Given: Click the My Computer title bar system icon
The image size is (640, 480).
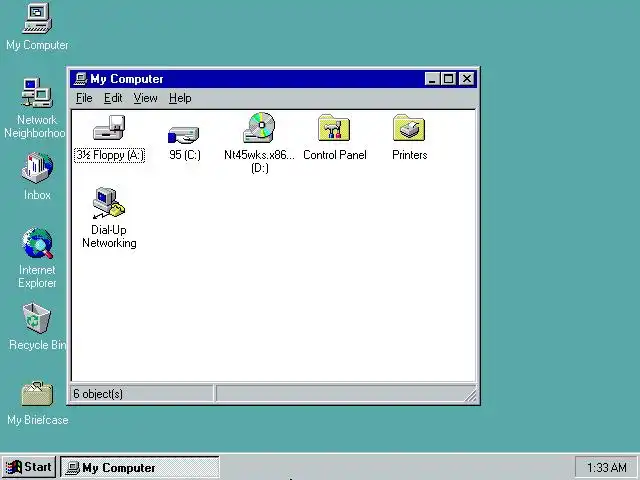Looking at the screenshot, I should pos(80,79).
